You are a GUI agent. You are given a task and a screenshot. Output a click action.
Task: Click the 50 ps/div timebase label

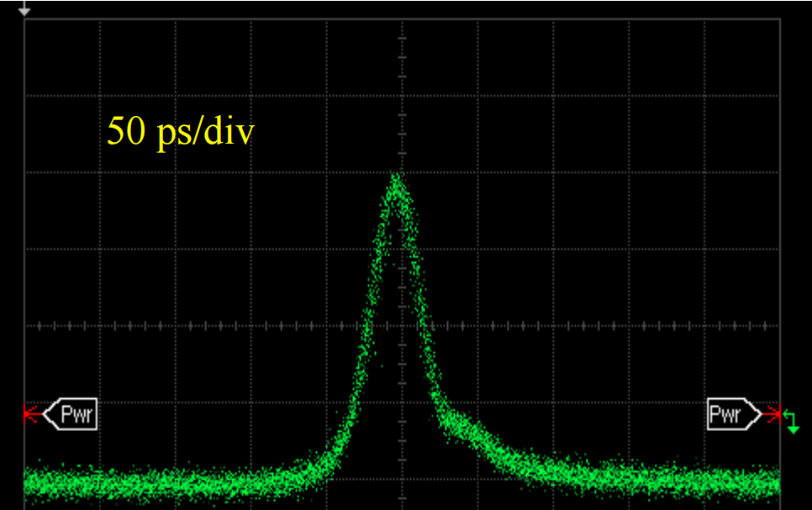point(180,132)
